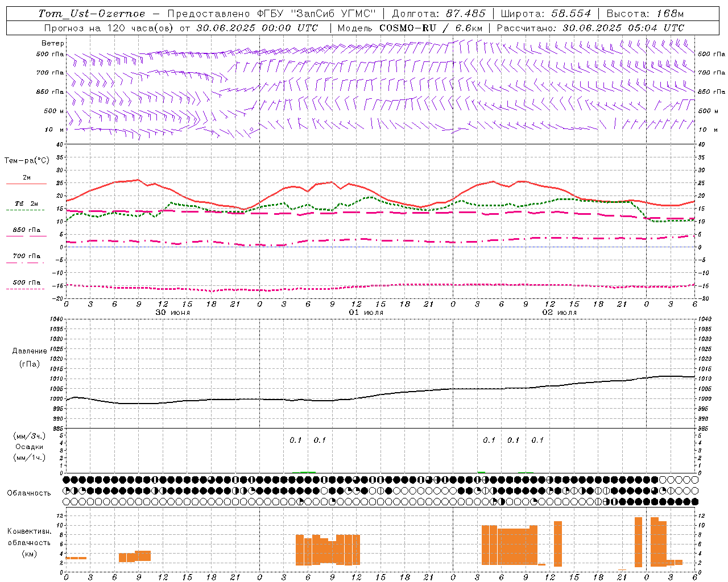This screenshot has height=582, width=728.
Task: Click the right-side 850 гПа wind level label
Action: point(712,92)
